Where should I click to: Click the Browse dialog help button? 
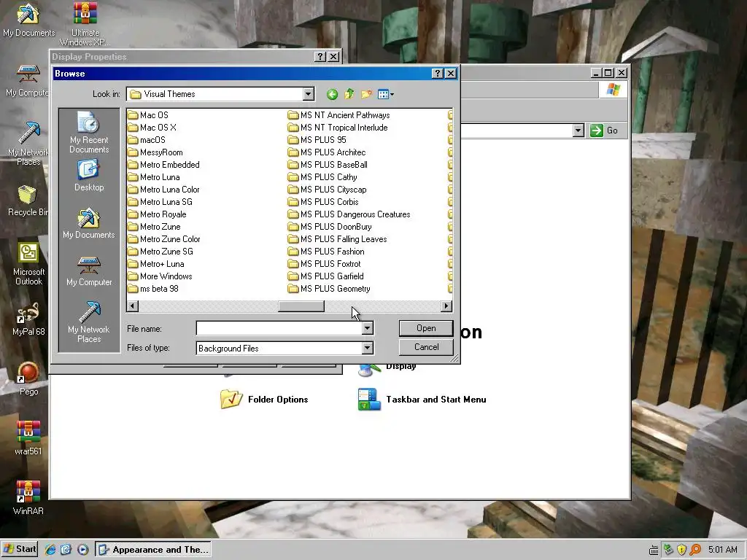coord(438,74)
